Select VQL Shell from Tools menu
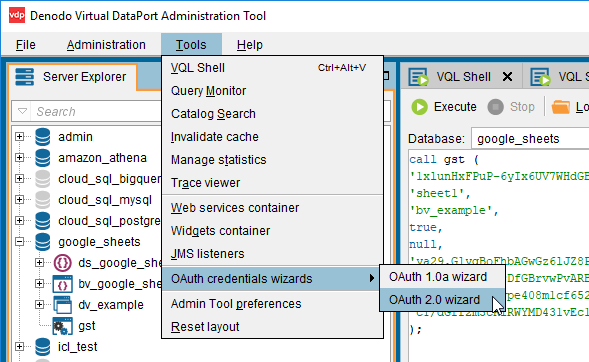This screenshot has height=362, width=589. pos(272,68)
